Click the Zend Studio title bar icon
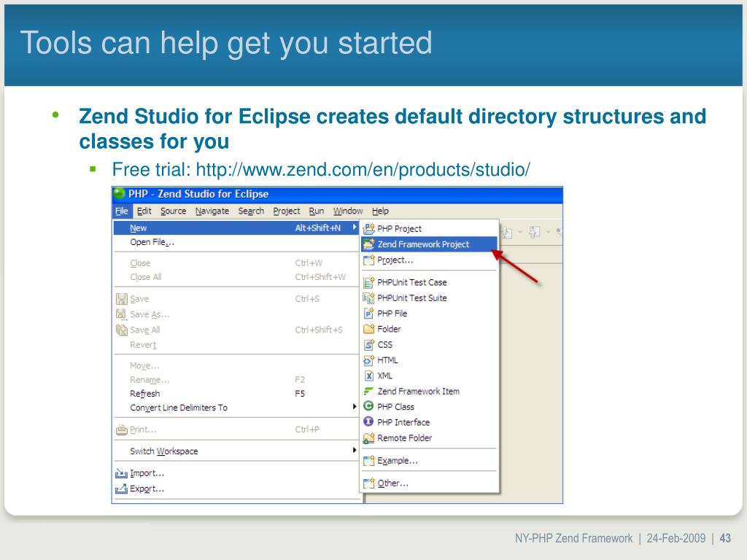 tap(119, 194)
